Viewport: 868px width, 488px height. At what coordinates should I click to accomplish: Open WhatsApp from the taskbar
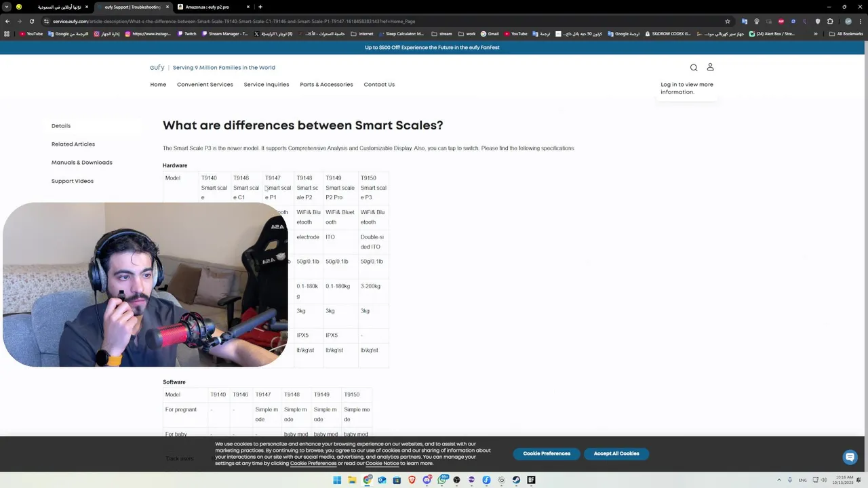(441, 480)
